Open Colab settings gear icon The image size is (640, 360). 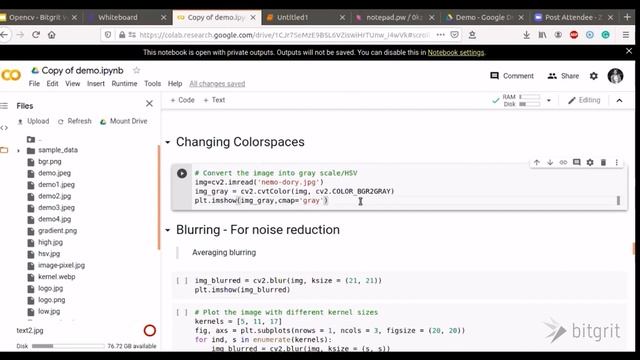point(594,76)
